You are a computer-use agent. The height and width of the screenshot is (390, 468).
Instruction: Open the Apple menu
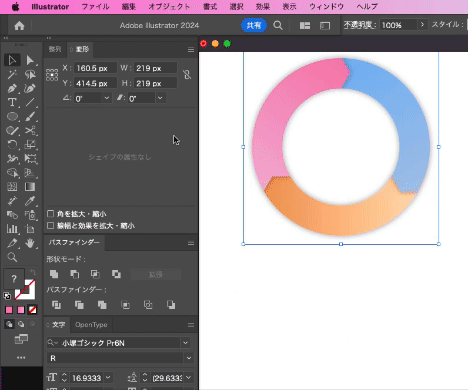[15, 7]
